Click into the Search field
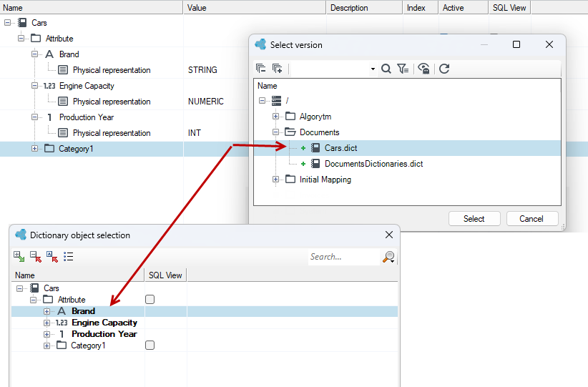Screen dimensions: 588x387 (344, 257)
